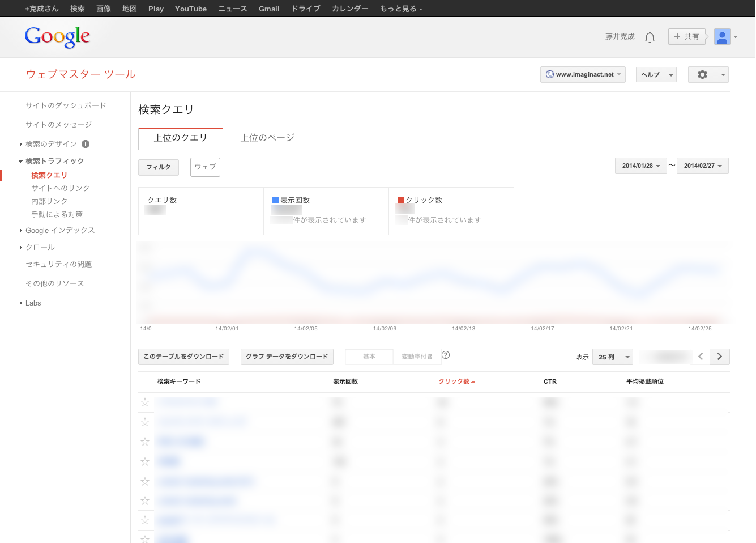Open セキュリティの問題 page
Screen dimensions: 756x543
[58, 264]
